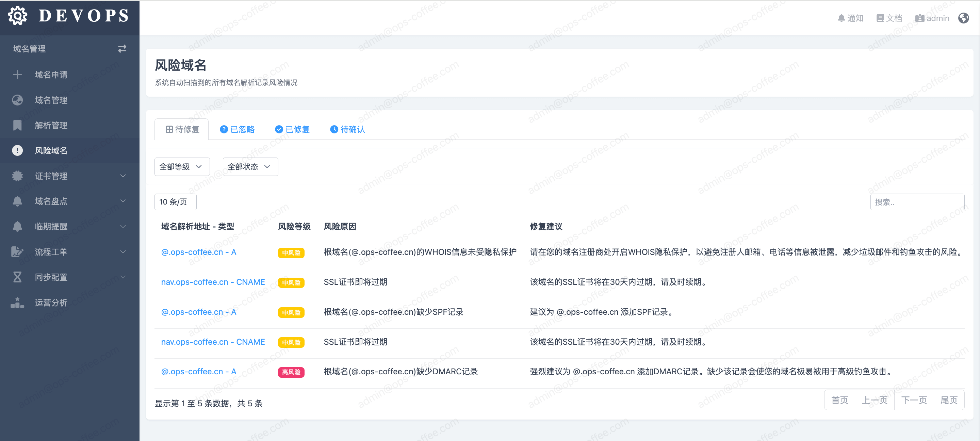Open the 全部状态 status dropdown
The image size is (980, 441).
click(x=250, y=167)
